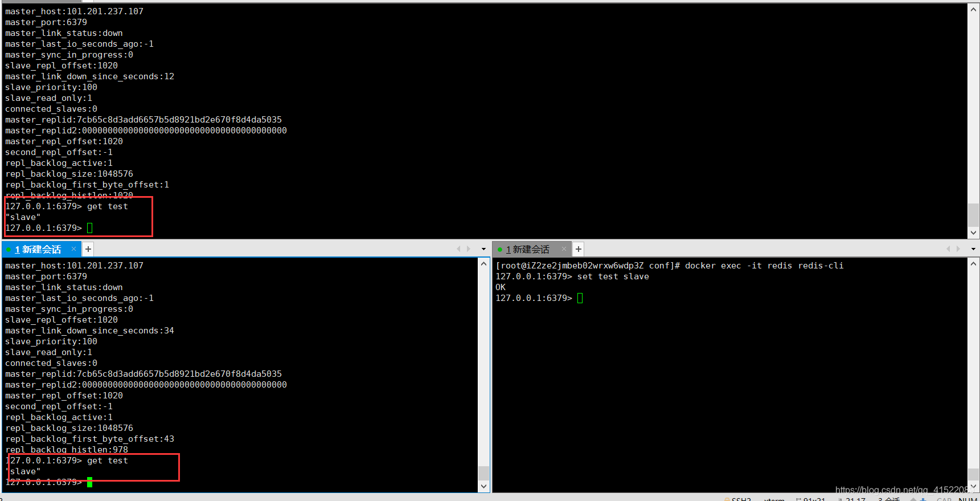
Task: Click the bottom-left pane scrollbar thumb
Action: coord(483,473)
